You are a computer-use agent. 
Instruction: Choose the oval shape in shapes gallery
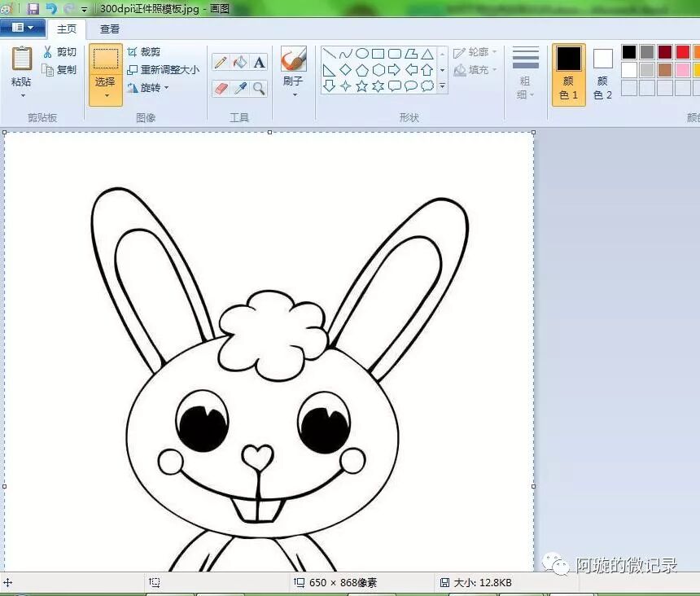361,54
